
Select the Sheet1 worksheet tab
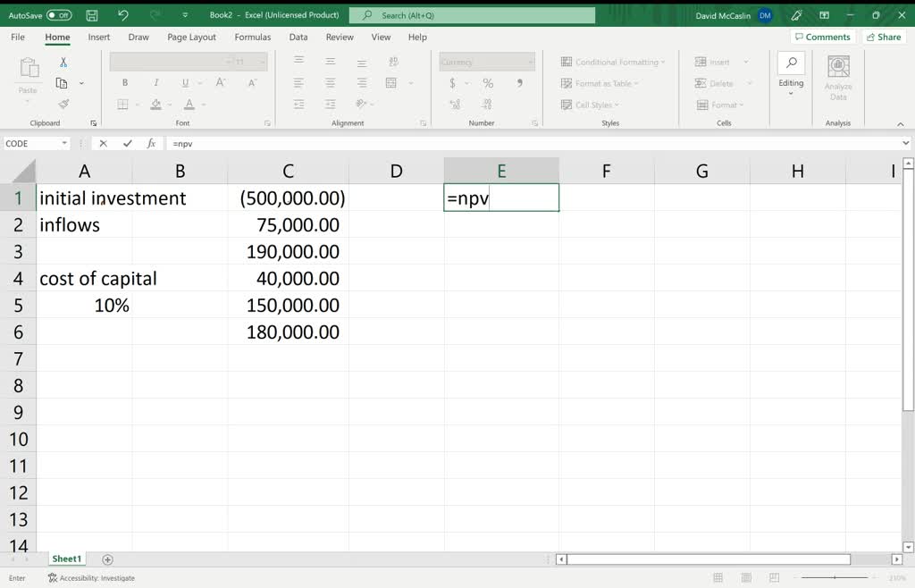tap(66, 559)
